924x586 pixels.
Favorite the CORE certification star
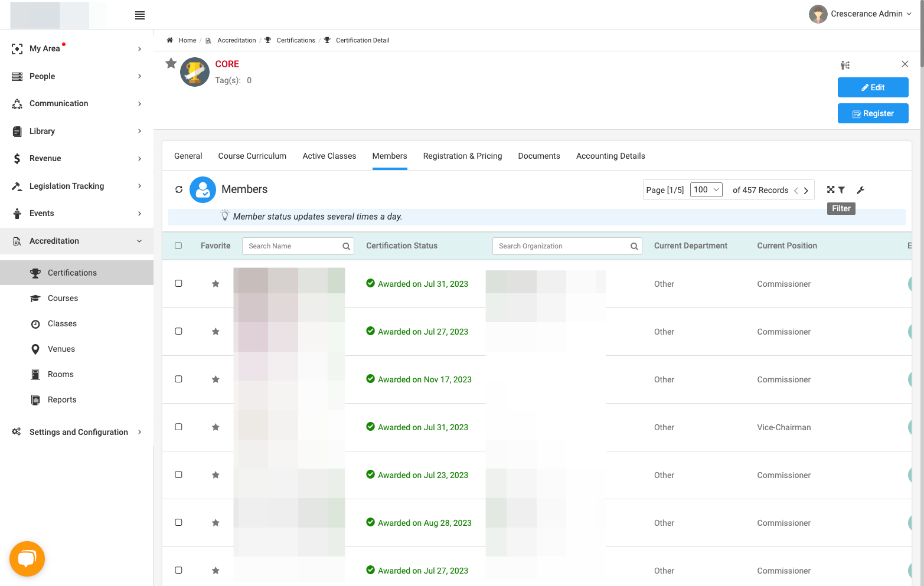171,63
